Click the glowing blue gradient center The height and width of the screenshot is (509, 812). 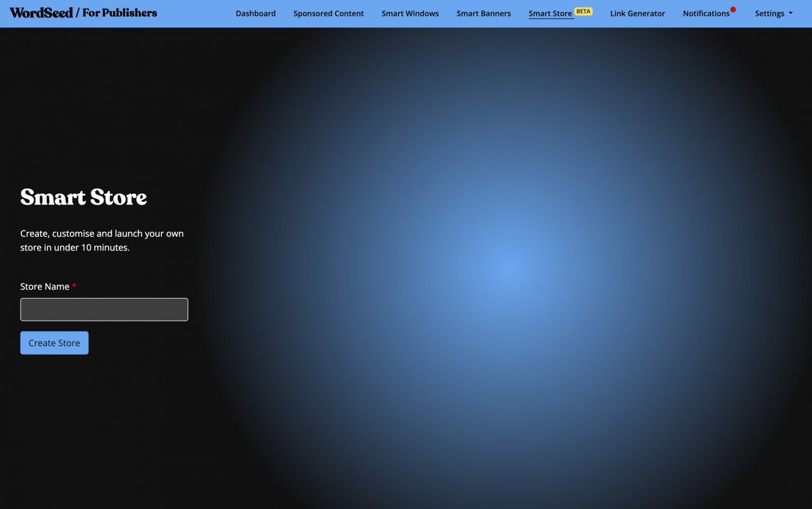point(508,269)
